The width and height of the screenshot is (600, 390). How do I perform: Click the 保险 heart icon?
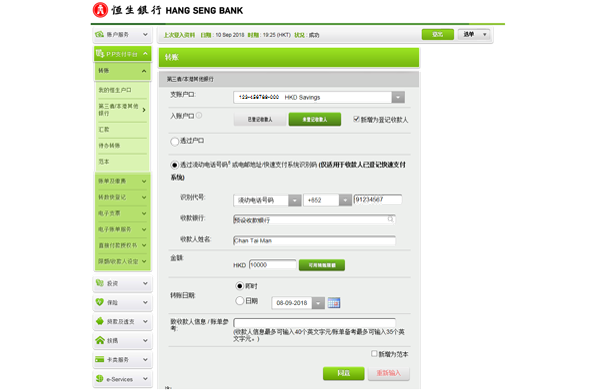click(99, 302)
